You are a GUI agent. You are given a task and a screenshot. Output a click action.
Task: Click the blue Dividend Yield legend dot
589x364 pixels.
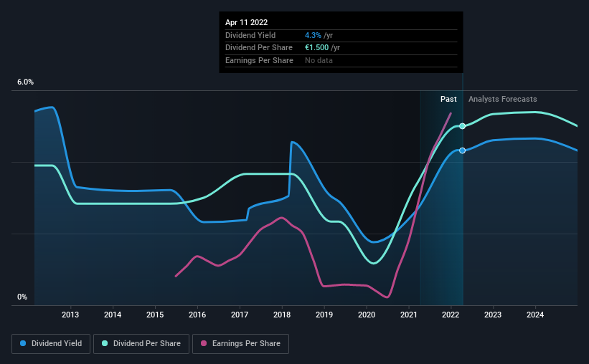coord(23,343)
